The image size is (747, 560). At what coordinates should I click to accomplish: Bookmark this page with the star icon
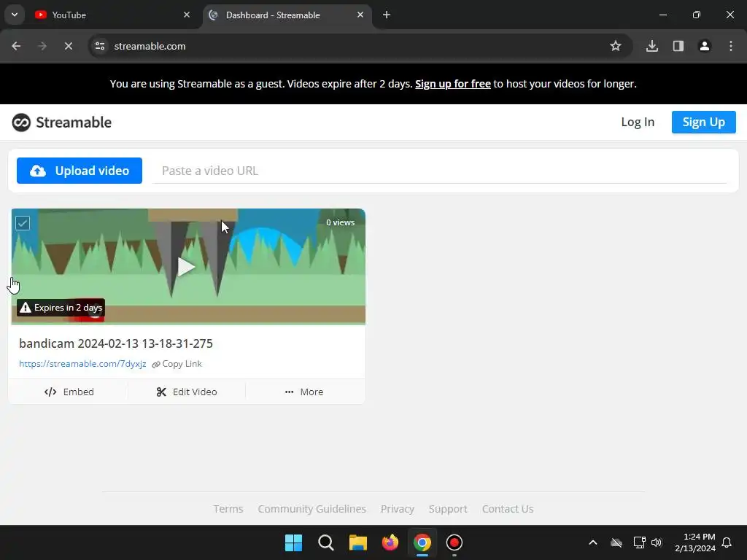[616, 46]
